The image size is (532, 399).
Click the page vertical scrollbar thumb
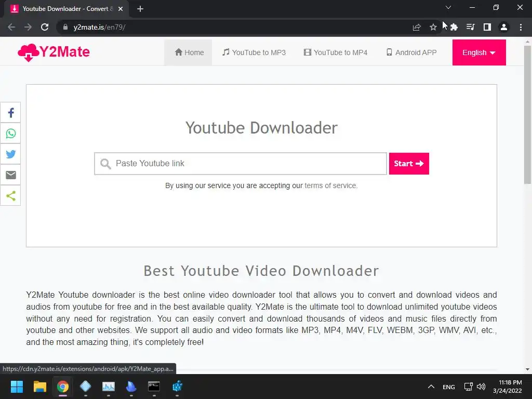click(x=527, y=115)
